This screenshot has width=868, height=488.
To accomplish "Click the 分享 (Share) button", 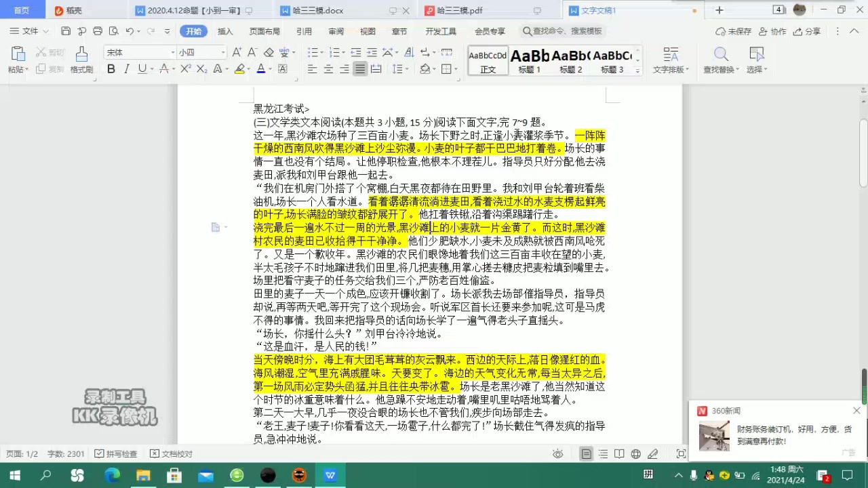I will tap(807, 31).
